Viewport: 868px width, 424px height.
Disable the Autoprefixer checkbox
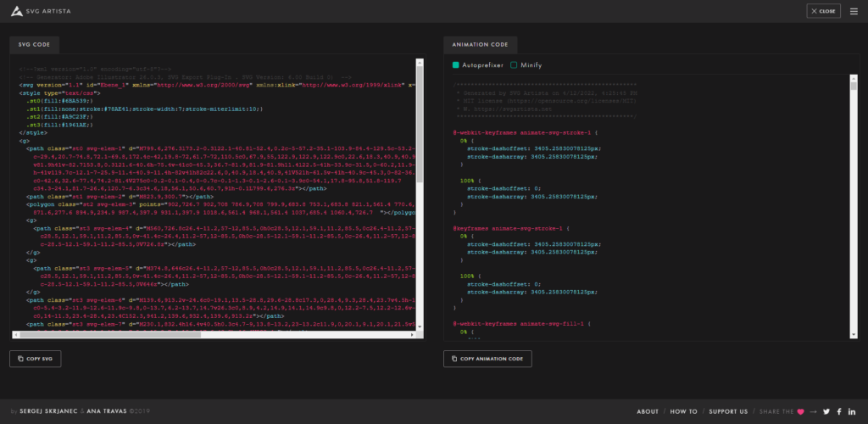pyautogui.click(x=456, y=64)
